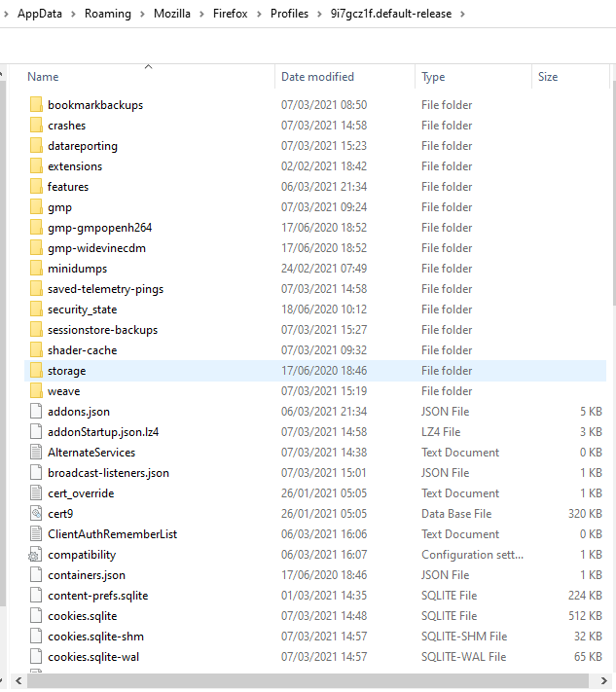Screen dimensions: 616x692
Task: Select the cookies.sqlite file name
Action: pyautogui.click(x=83, y=616)
